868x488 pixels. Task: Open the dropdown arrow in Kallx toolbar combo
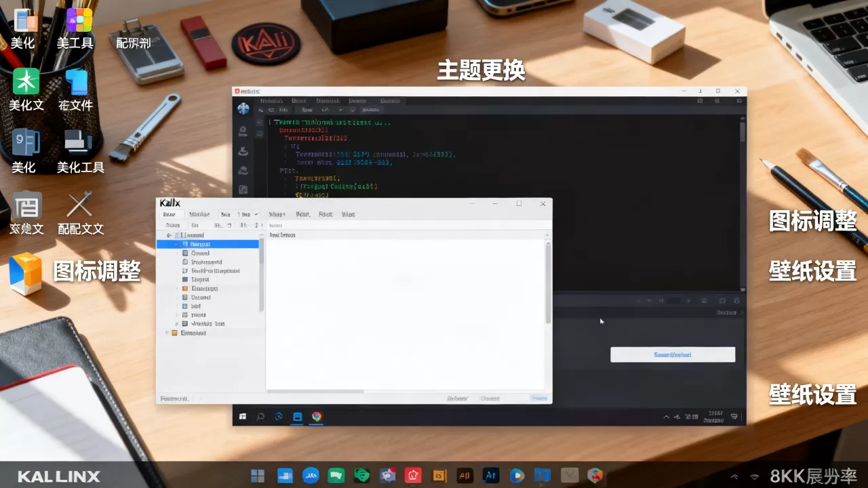click(256, 214)
